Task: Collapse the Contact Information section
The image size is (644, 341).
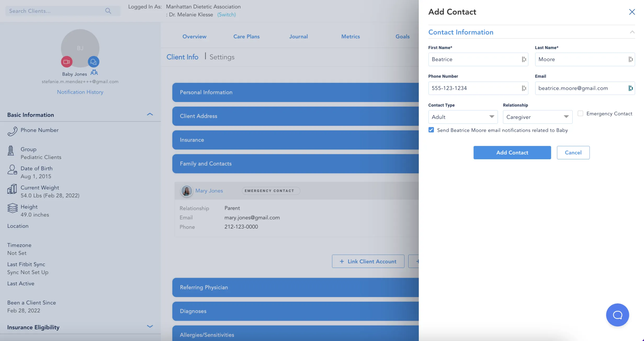Action: 632,32
